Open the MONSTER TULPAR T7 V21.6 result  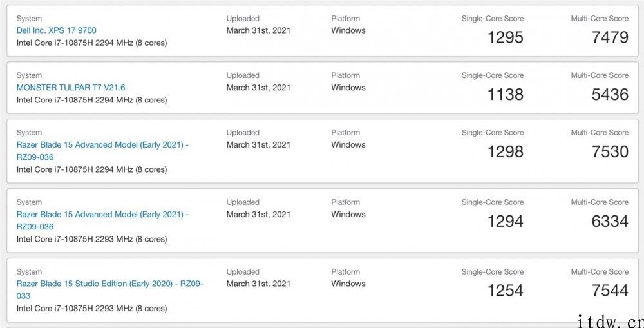click(71, 88)
